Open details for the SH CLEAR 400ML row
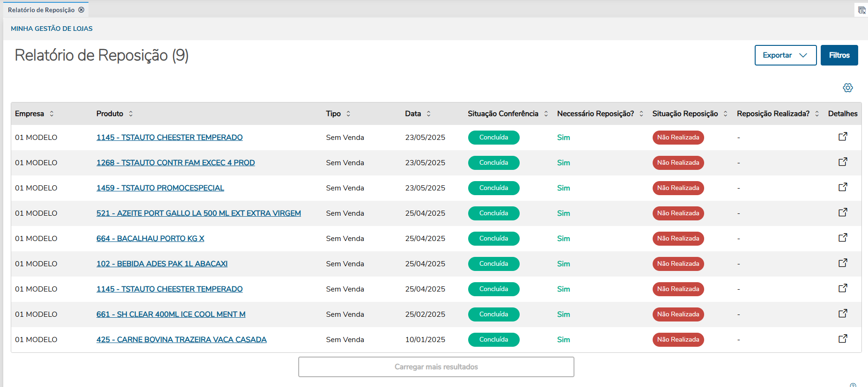868x387 pixels. [x=842, y=314]
